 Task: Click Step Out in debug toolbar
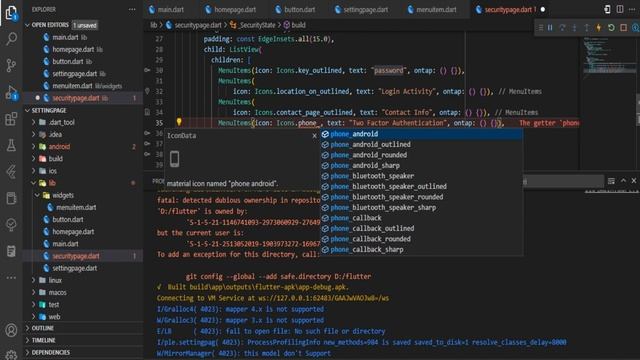coord(587,28)
